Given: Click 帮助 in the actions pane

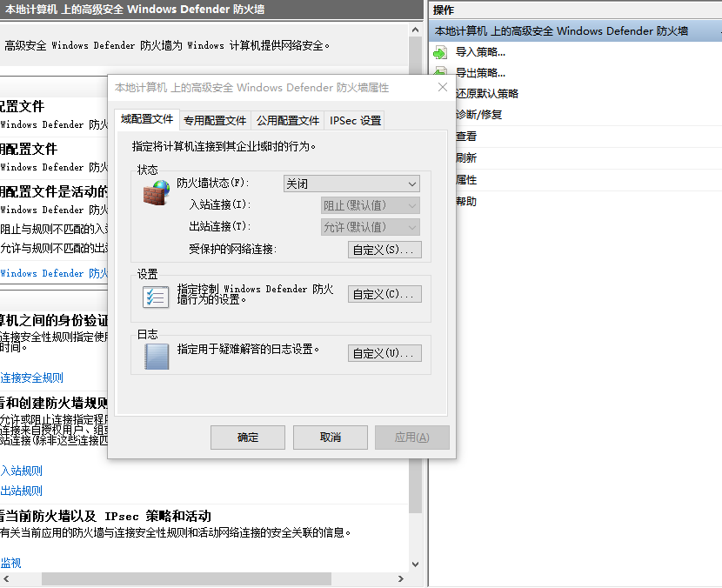Looking at the screenshot, I should 466,201.
